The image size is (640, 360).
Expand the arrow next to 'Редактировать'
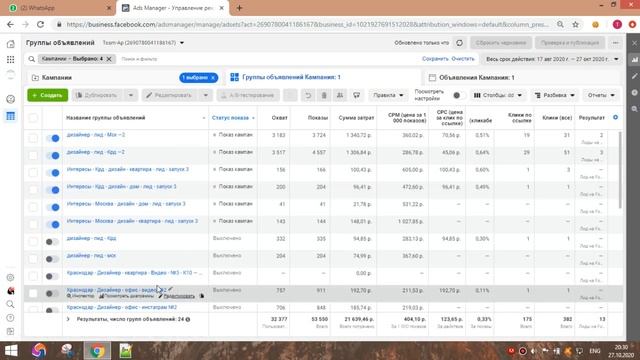[206, 95]
